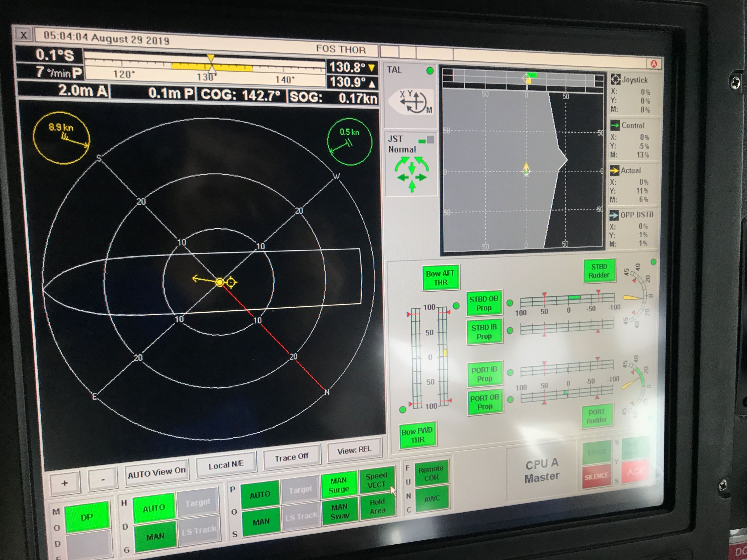Viewport: 747px width, 560px height.
Task: Select the PORT IB Prop button
Action: point(485,374)
